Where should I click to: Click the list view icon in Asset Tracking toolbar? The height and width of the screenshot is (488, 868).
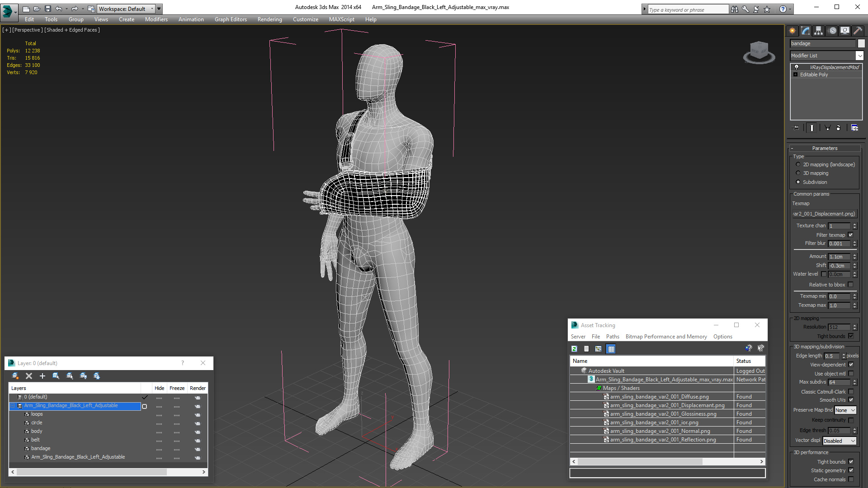[586, 349]
